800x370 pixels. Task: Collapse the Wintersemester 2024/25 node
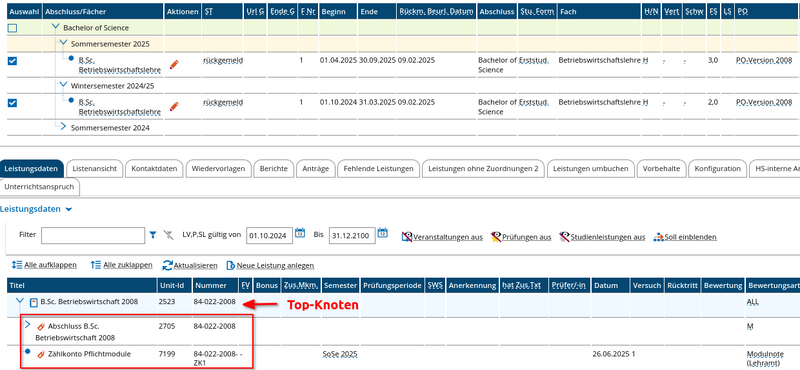click(63, 85)
